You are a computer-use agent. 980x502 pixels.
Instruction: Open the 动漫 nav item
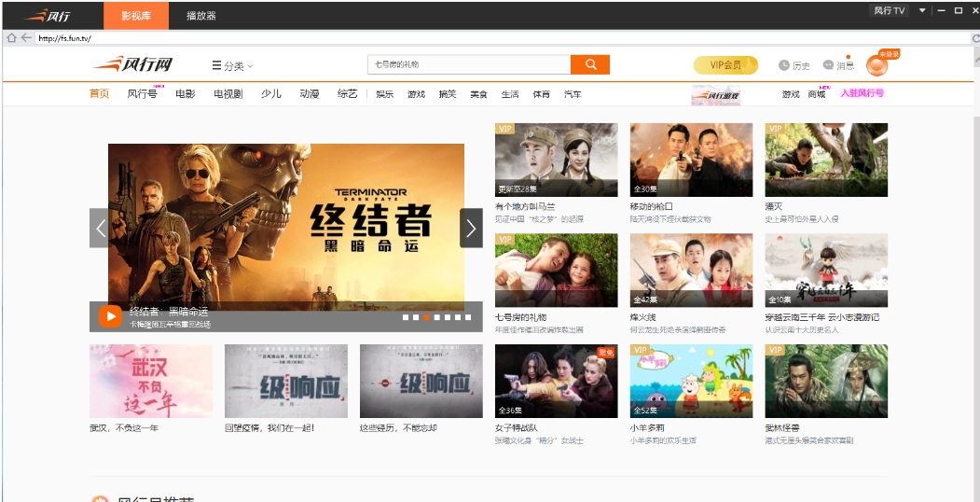[310, 93]
